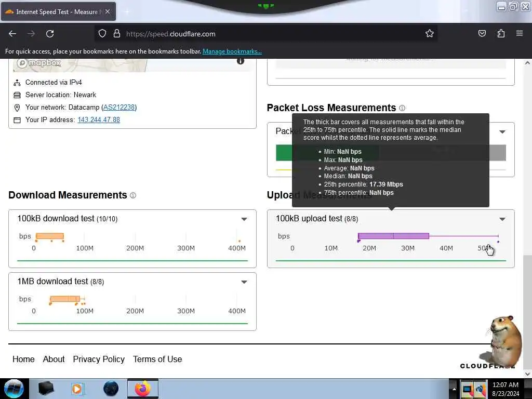Close the Internet Speed Test tab

pyautogui.click(x=108, y=11)
